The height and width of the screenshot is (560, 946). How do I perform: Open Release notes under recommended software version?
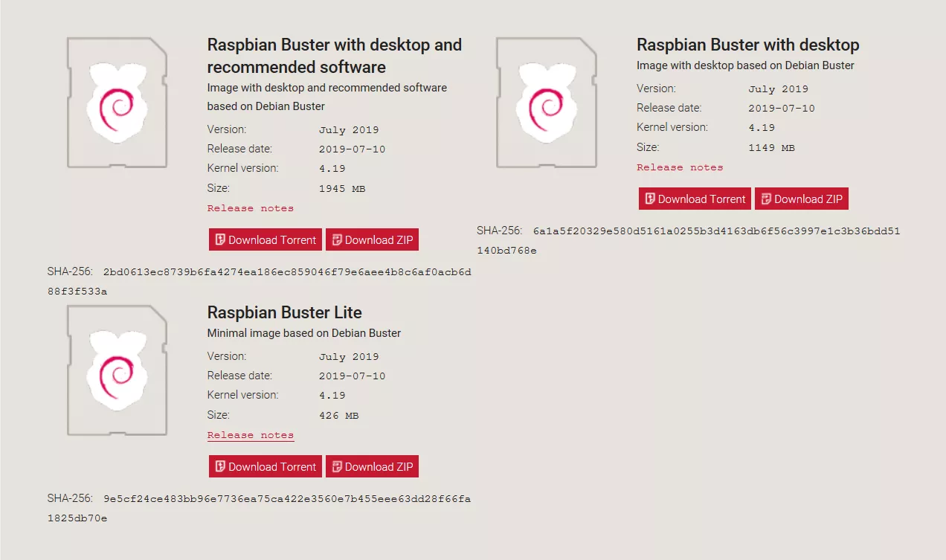coord(251,207)
